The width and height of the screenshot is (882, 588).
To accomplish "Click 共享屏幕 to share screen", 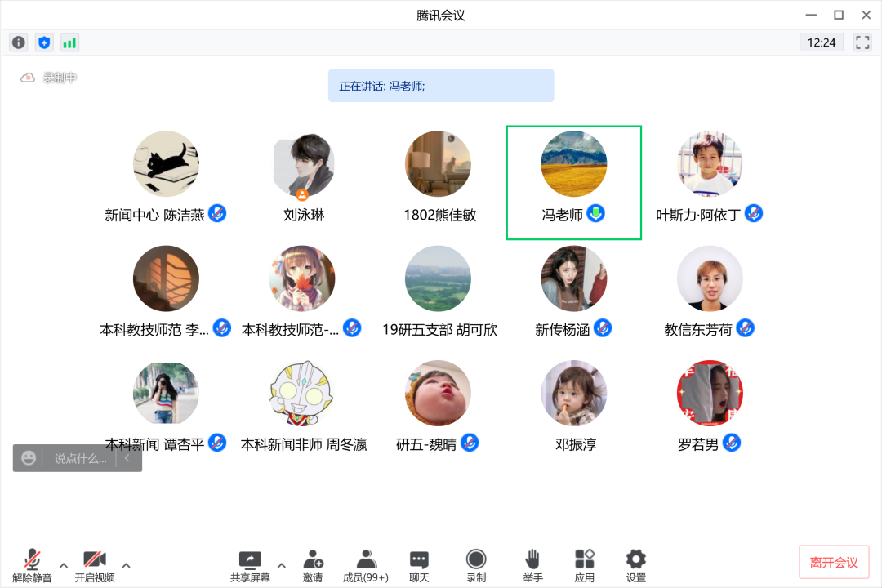I will (250, 564).
